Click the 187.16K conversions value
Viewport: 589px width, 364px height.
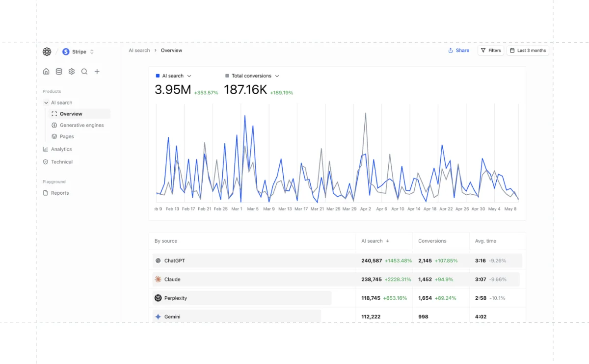[245, 90]
